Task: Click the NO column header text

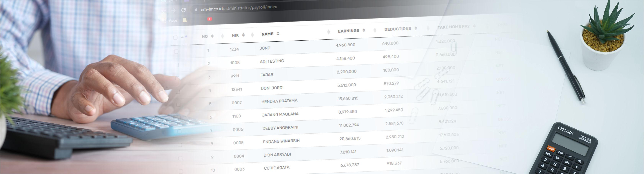Action: (205, 37)
